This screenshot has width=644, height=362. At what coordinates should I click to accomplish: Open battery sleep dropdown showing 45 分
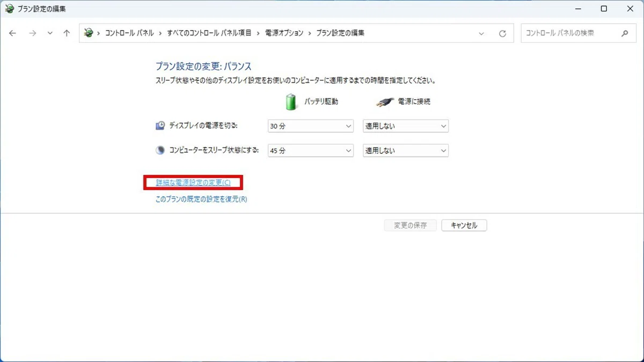pyautogui.click(x=310, y=151)
